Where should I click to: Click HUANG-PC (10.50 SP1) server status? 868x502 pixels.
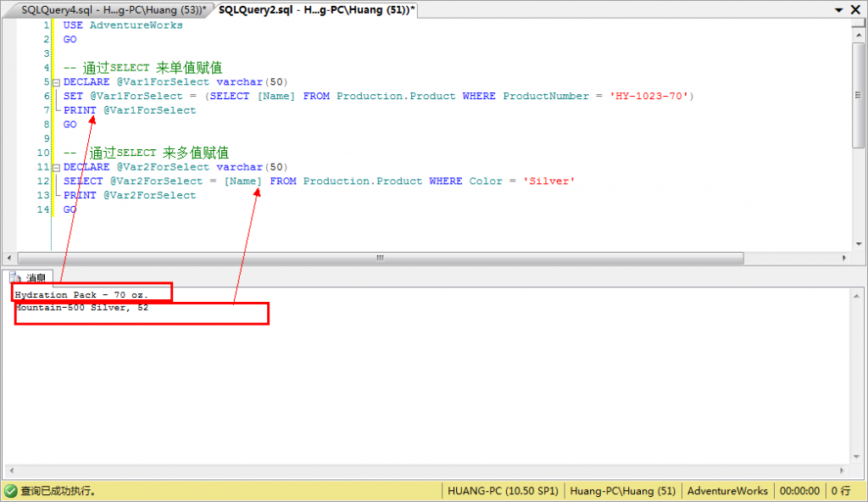coord(502,491)
